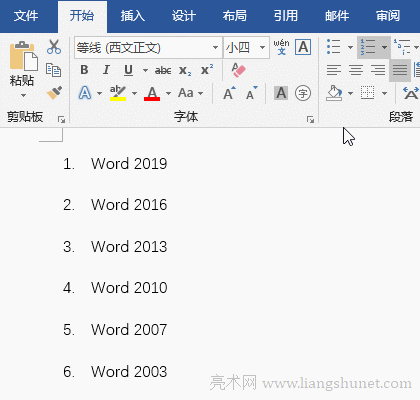Switch to the 邮件 tab
The height and width of the screenshot is (400, 420).
337,16
